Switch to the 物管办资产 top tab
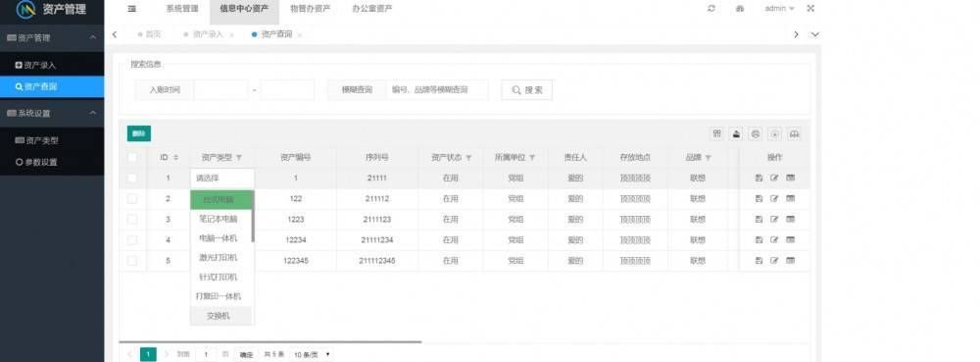 310,9
